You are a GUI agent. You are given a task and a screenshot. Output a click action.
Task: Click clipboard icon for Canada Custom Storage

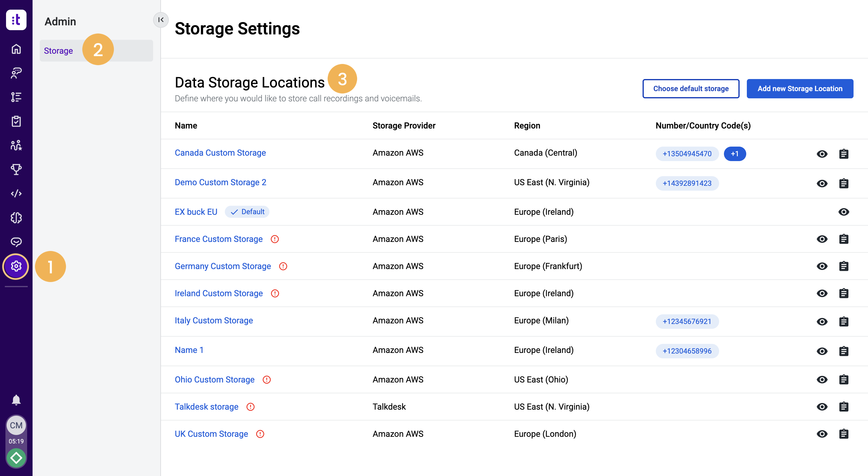[844, 154]
